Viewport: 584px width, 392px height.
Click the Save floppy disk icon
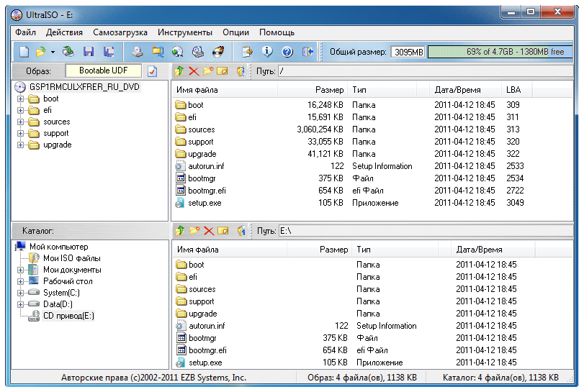point(89,52)
